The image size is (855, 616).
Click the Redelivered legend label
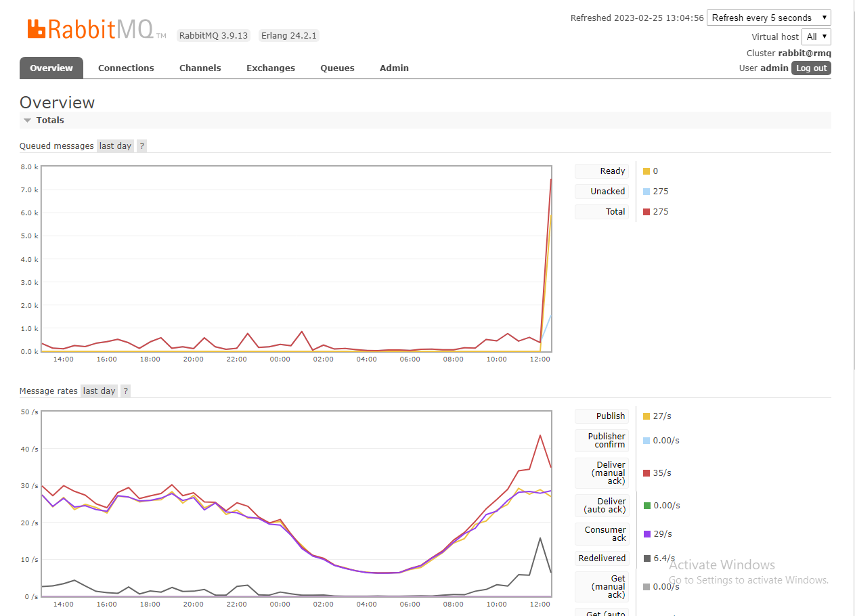(x=602, y=558)
